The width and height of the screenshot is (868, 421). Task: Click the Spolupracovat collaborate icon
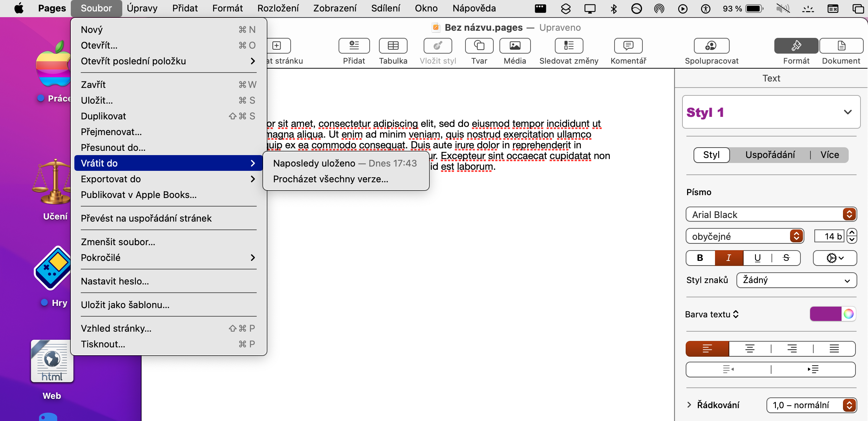(711, 46)
